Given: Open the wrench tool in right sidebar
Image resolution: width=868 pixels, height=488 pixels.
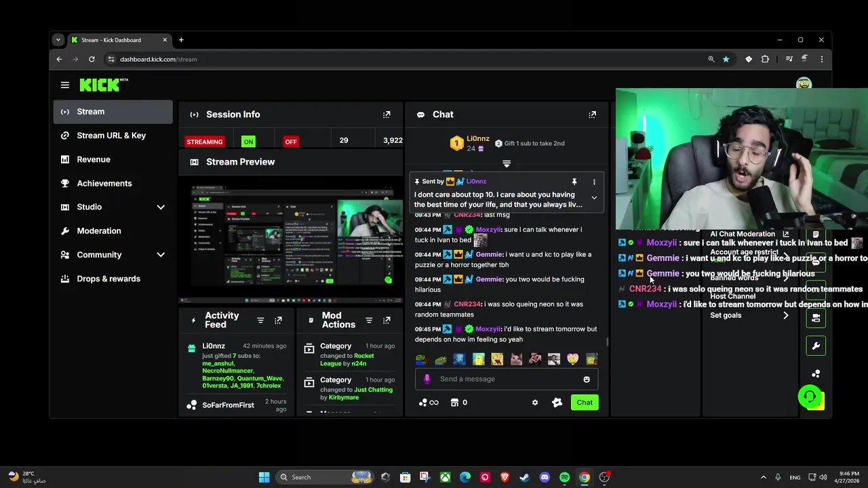Looking at the screenshot, I should tap(816, 346).
